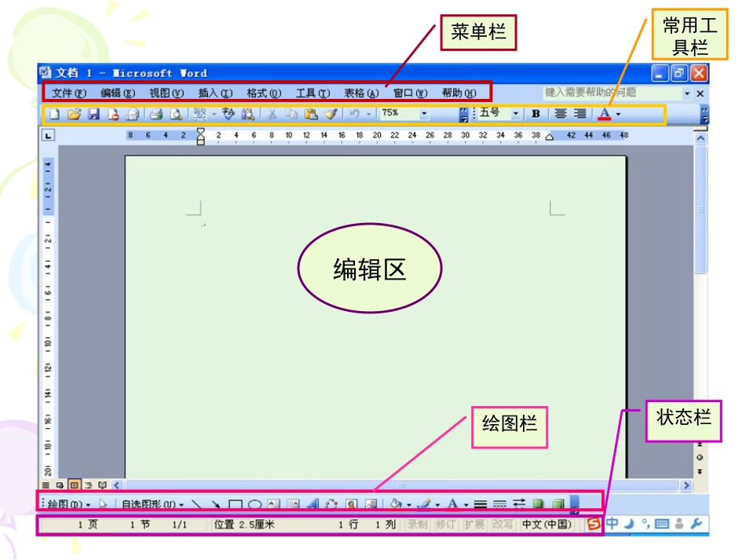The height and width of the screenshot is (560, 746).
Task: Open Dash Style options
Action: [x=499, y=504]
